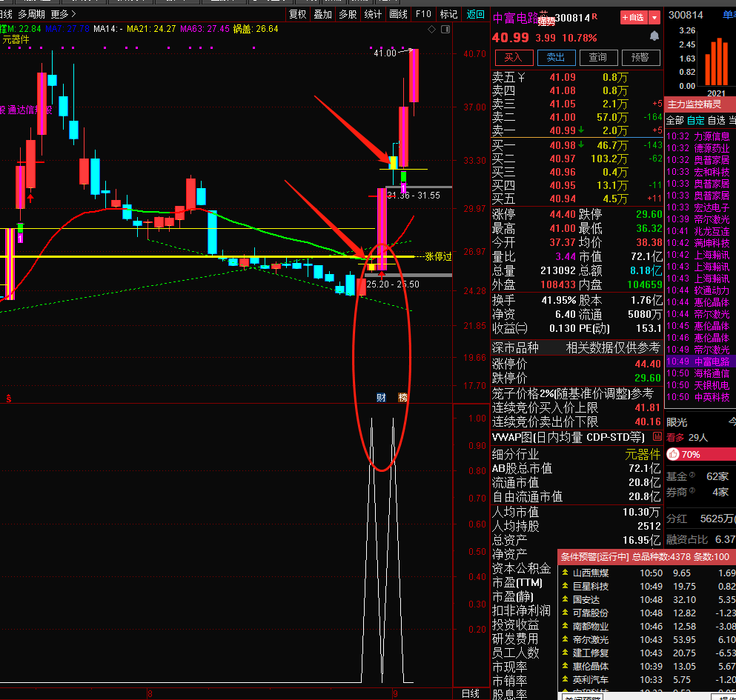This screenshot has width=736, height=700.
Task: Add stock with the +自选 button
Action: 634,18
